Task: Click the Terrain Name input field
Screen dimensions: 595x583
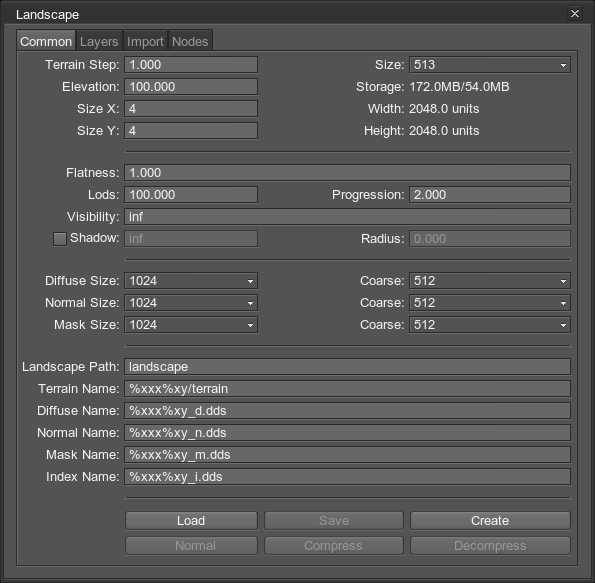Action: coord(347,389)
